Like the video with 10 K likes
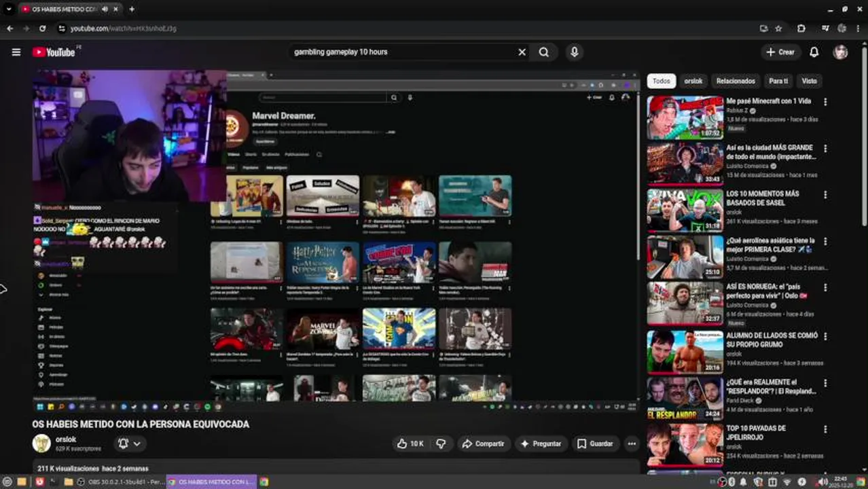Screen dimensions: 868x489 (x=410, y=443)
